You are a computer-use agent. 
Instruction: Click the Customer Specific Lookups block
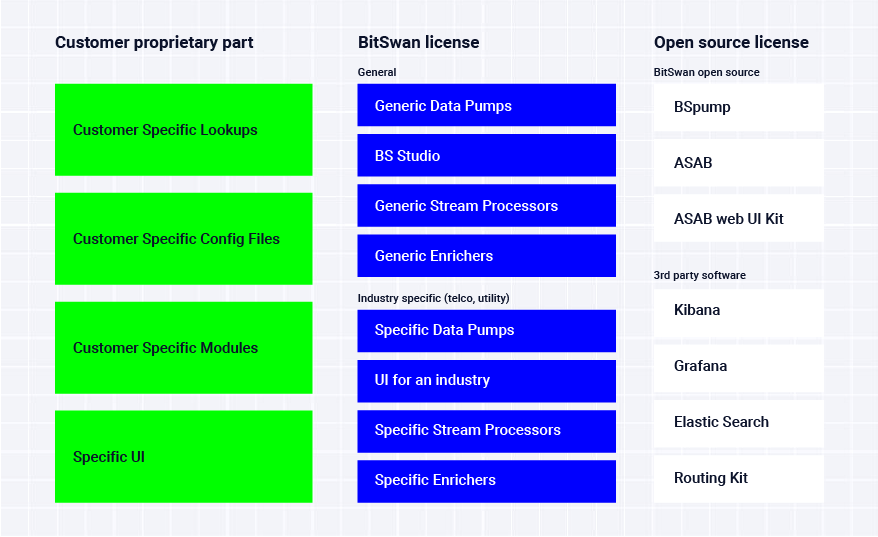[184, 130]
